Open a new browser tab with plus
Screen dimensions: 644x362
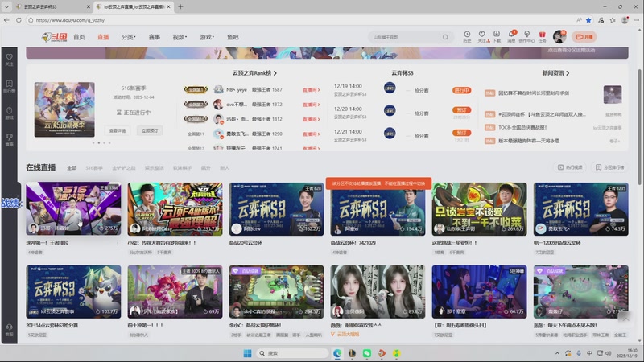tap(180, 6)
